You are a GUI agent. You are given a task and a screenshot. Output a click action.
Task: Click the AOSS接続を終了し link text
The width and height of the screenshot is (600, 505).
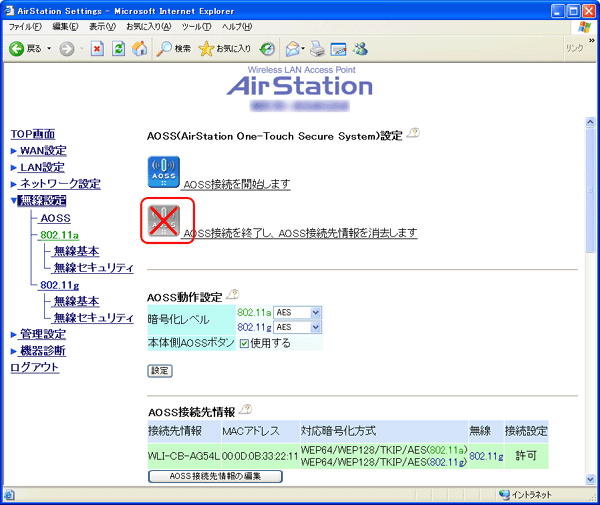[x=300, y=233]
